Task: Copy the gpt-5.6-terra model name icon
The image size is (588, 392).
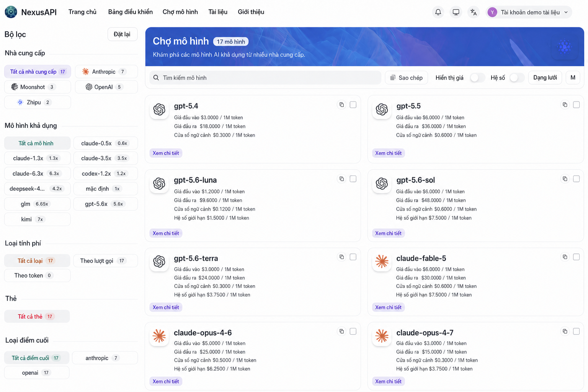Action: pyautogui.click(x=341, y=257)
